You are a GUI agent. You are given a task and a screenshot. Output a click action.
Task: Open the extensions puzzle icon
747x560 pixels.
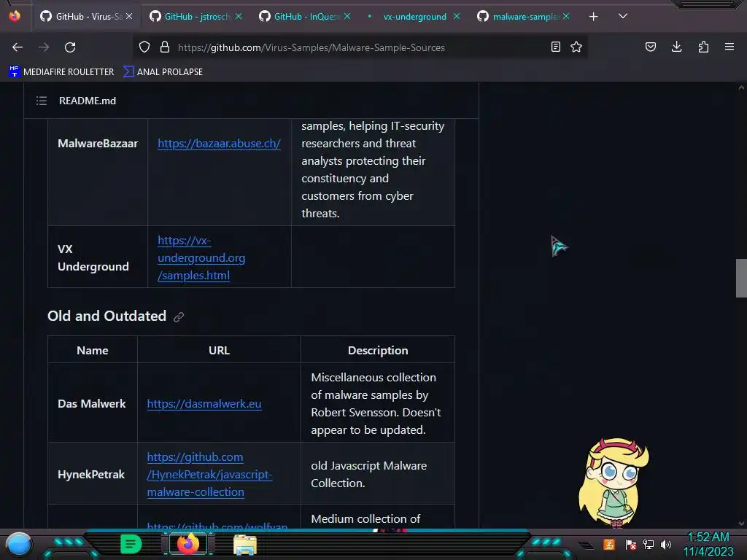tap(703, 47)
